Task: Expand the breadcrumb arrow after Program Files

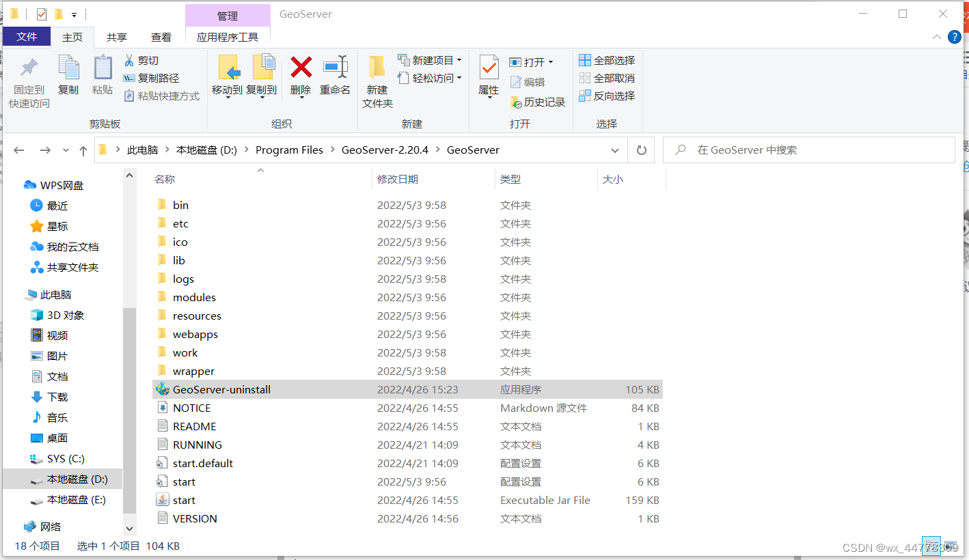Action: [332, 150]
